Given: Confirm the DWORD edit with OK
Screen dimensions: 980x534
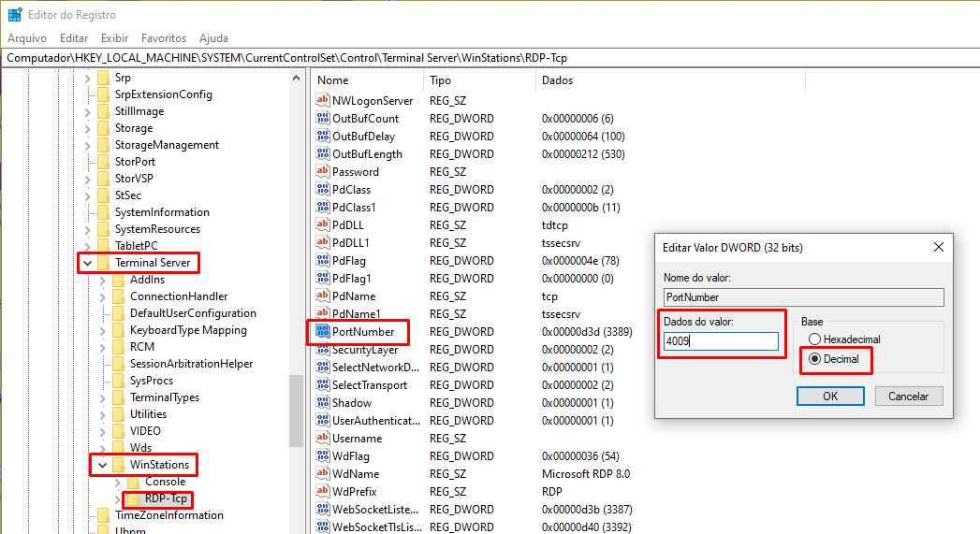Looking at the screenshot, I should (830, 396).
